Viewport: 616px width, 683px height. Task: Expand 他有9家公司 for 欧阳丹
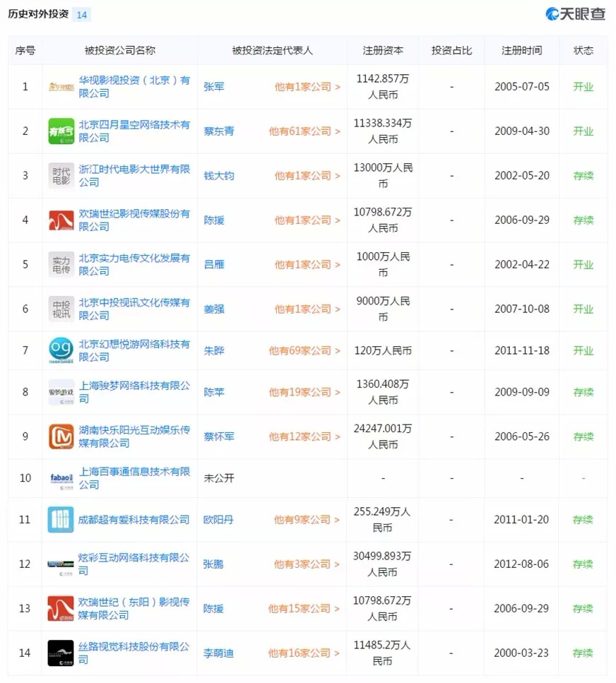coord(307,520)
